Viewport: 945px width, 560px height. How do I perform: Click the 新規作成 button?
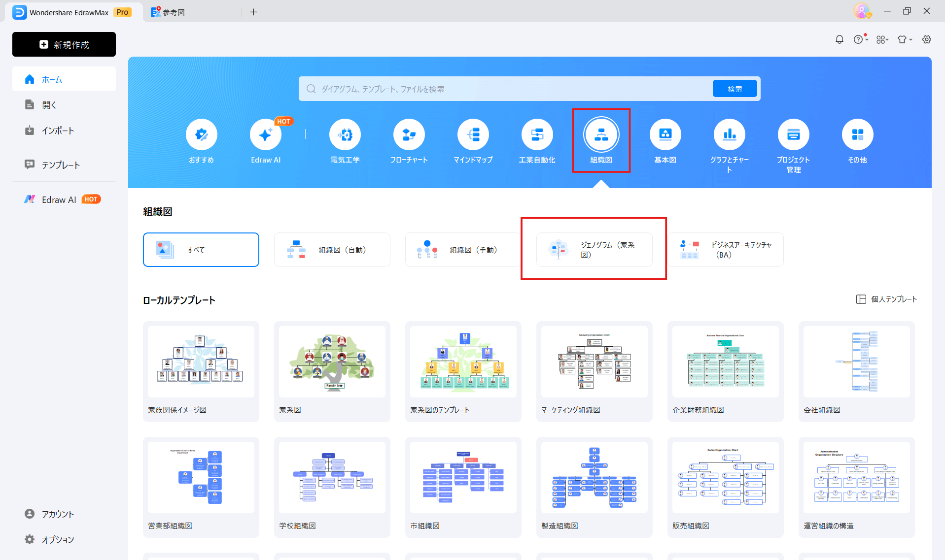click(x=64, y=44)
